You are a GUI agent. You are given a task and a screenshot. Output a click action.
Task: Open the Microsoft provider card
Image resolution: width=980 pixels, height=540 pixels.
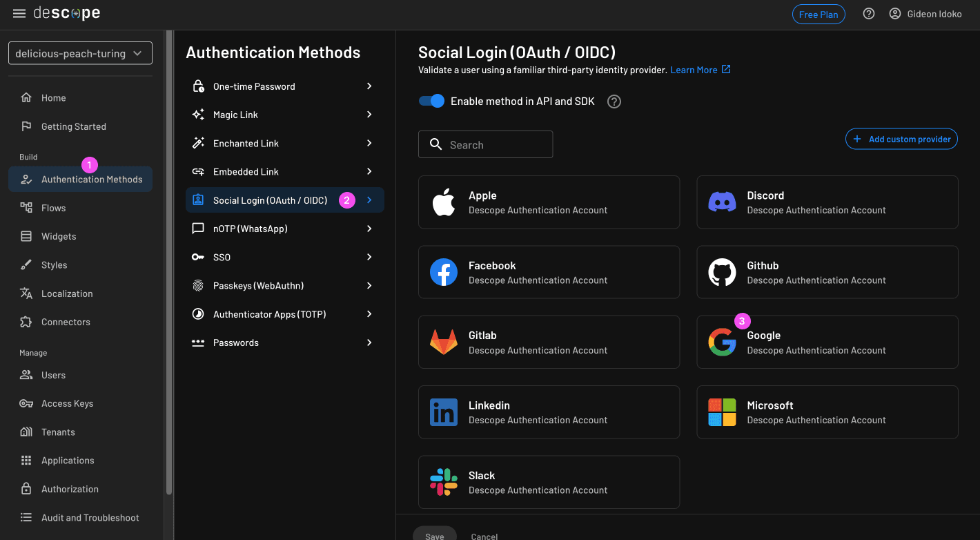point(827,412)
